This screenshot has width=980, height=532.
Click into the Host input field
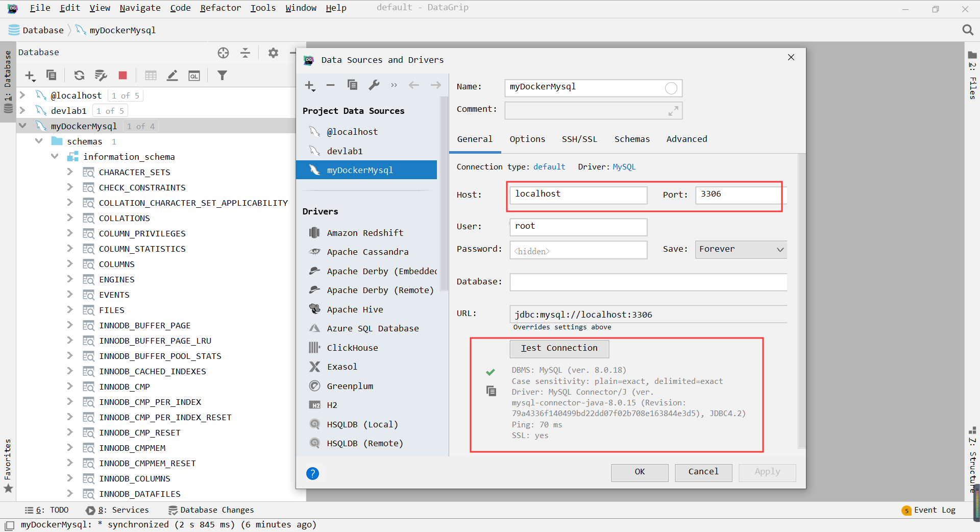click(578, 195)
